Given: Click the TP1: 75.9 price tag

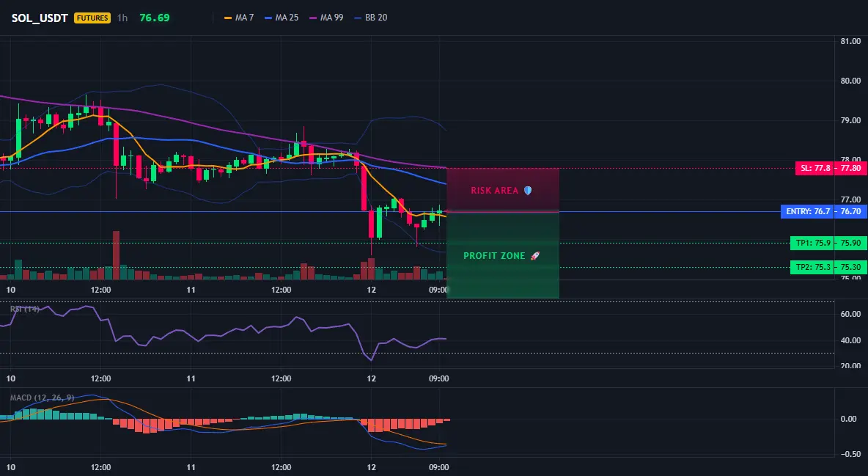Looking at the screenshot, I should coord(812,243).
